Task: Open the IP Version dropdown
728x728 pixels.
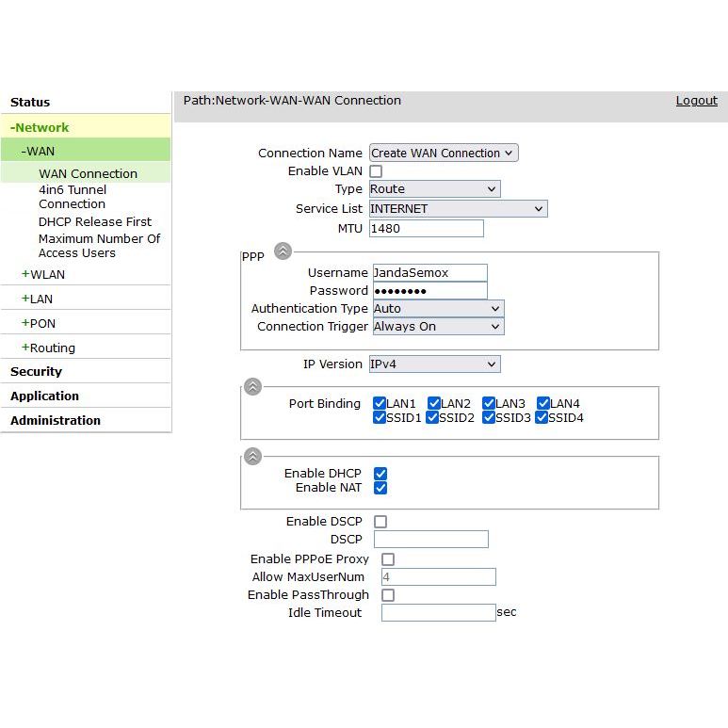Action: 434,364
